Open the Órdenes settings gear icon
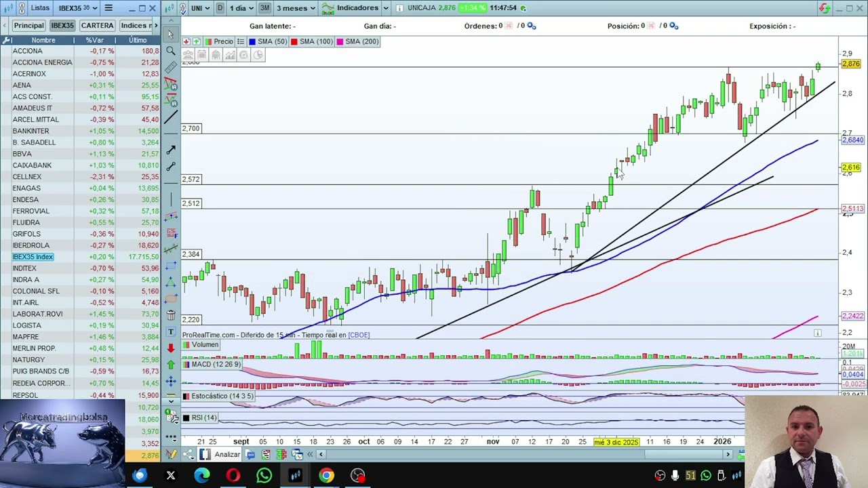The height and width of the screenshot is (488, 868). click(532, 26)
